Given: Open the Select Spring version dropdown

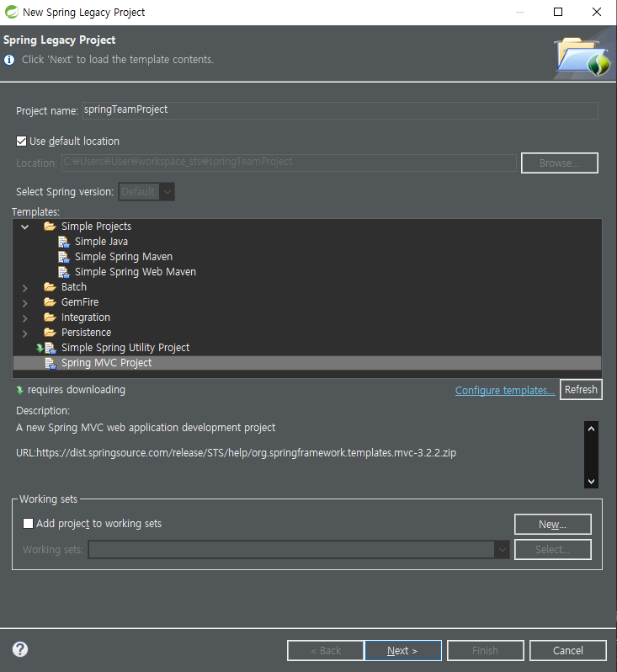Looking at the screenshot, I should pos(146,191).
